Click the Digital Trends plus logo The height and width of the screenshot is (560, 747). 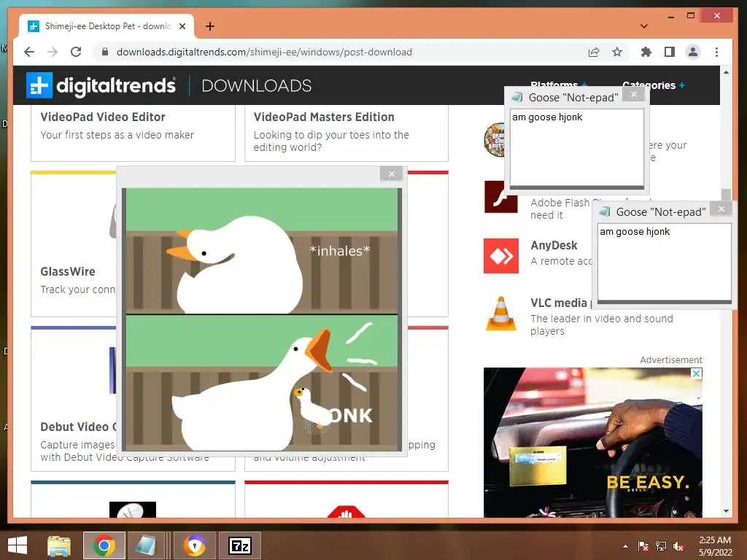coord(39,85)
